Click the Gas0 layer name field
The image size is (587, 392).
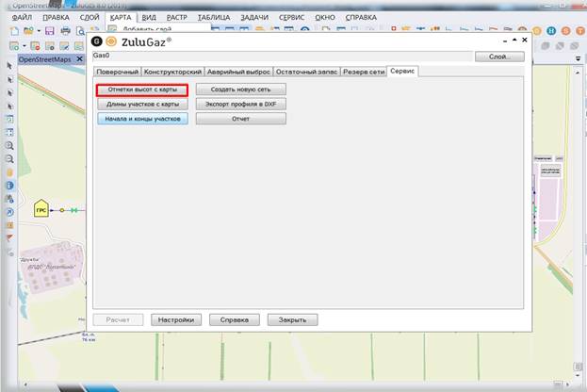click(283, 57)
